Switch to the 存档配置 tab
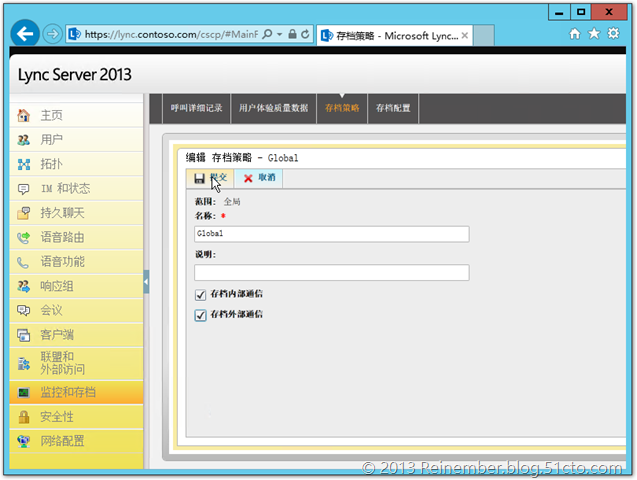This screenshot has width=637, height=480. [x=393, y=108]
